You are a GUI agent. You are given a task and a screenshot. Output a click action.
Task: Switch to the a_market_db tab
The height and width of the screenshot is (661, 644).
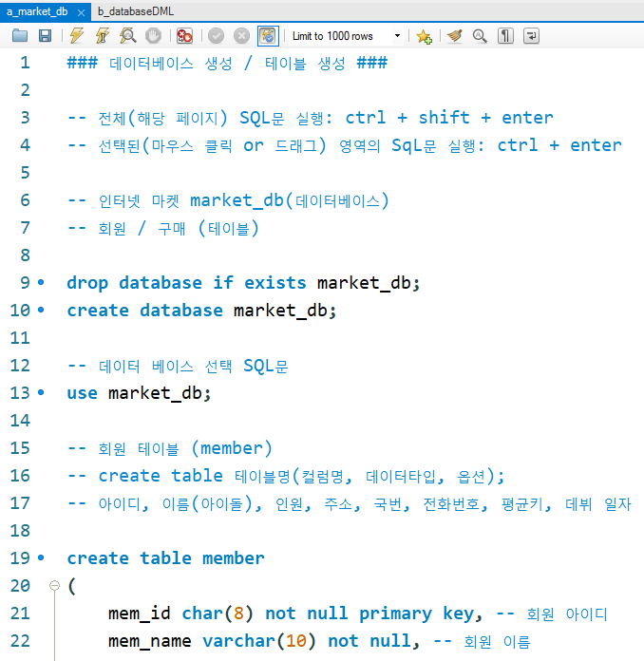pyautogui.click(x=38, y=11)
